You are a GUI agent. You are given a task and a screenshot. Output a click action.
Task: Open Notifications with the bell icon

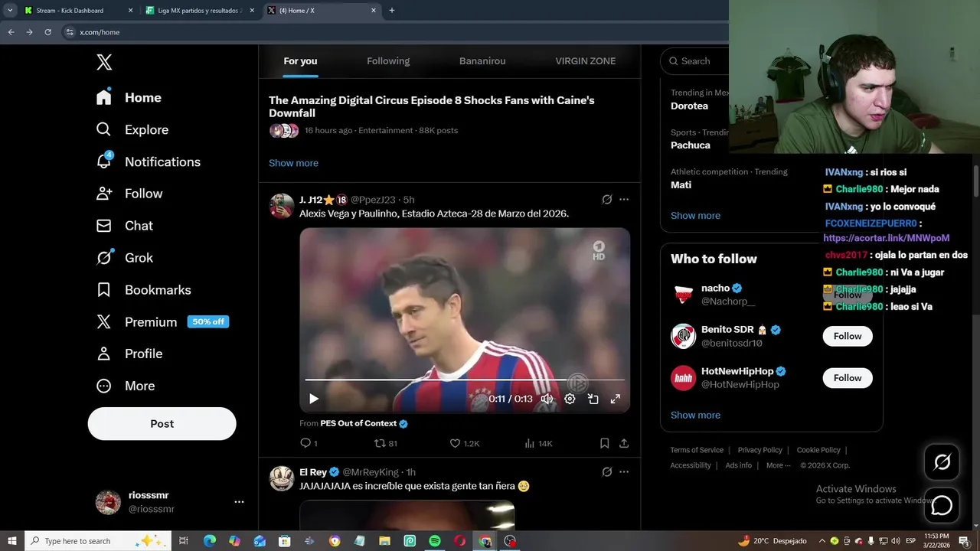point(148,161)
